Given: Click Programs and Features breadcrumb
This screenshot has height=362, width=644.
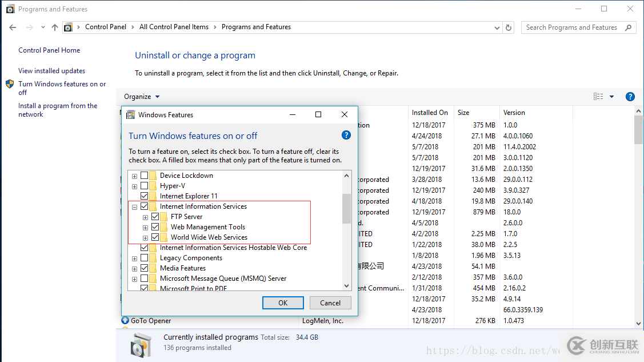Looking at the screenshot, I should (x=256, y=27).
